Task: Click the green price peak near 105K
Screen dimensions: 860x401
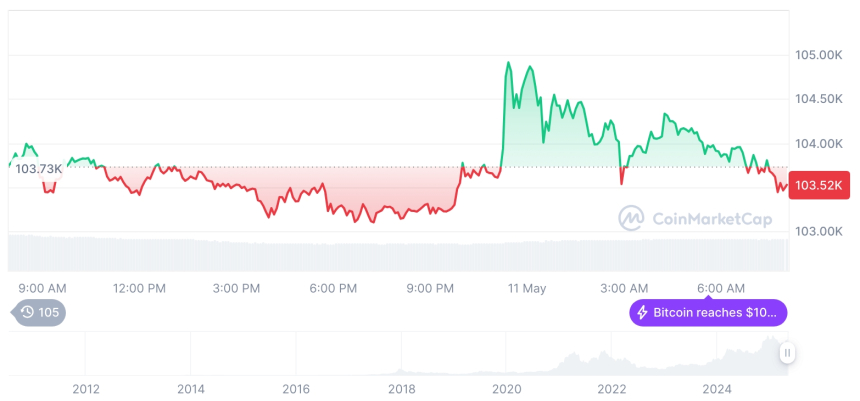Action: point(509,64)
